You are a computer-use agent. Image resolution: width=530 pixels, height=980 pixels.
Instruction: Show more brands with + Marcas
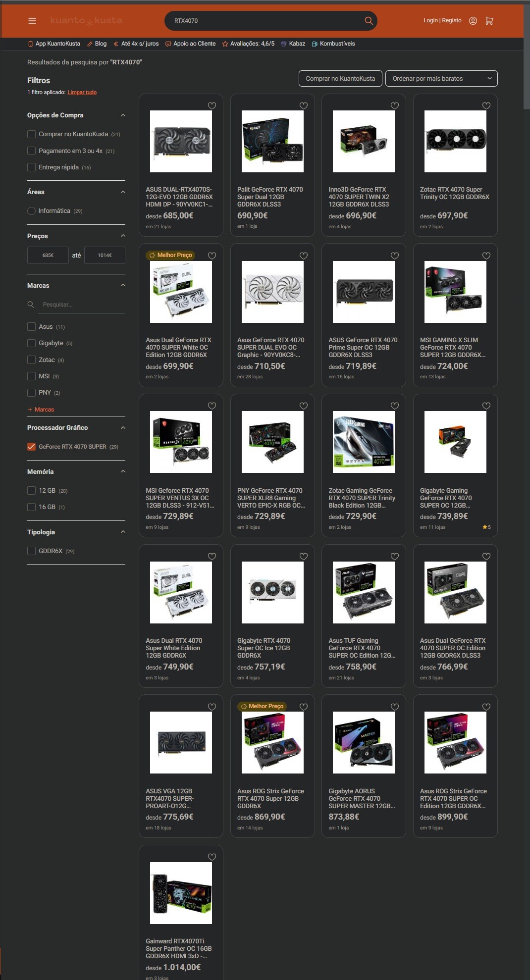[41, 410]
